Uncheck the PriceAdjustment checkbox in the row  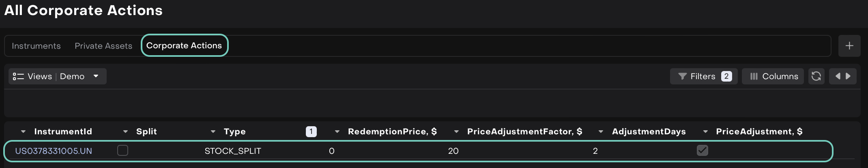(702, 151)
